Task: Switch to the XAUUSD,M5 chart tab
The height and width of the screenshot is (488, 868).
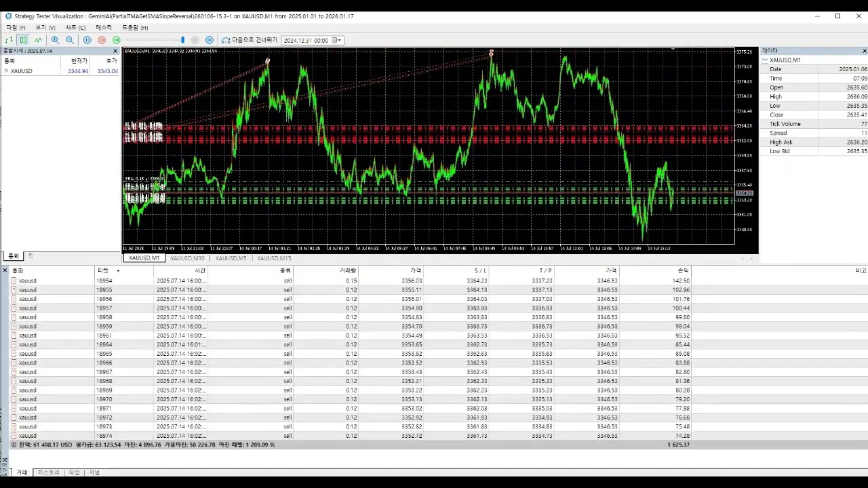Action: point(231,258)
